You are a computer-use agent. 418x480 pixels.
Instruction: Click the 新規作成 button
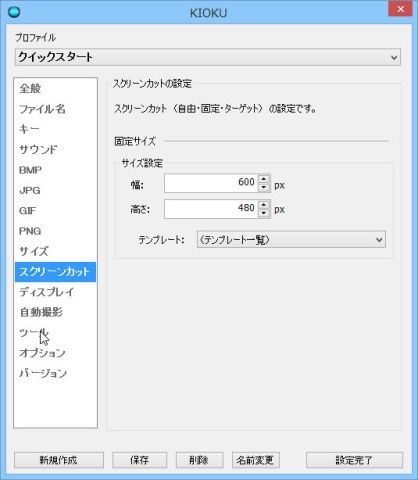59,460
